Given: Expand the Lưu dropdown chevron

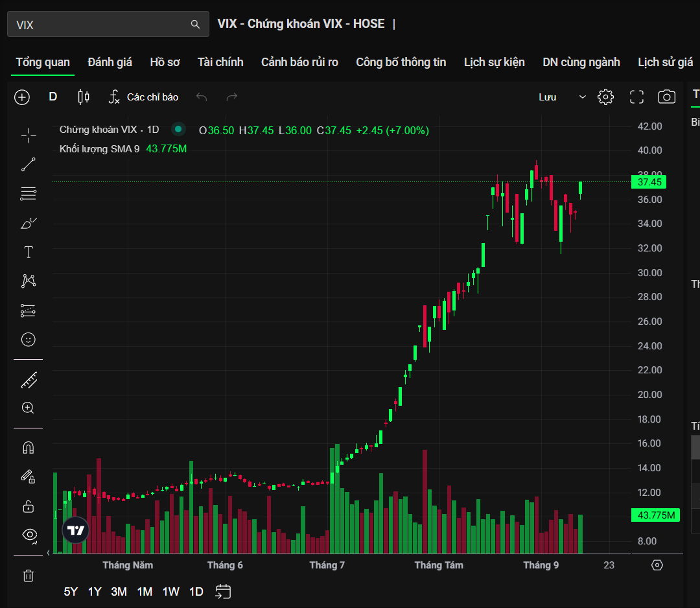Looking at the screenshot, I should 582,97.
